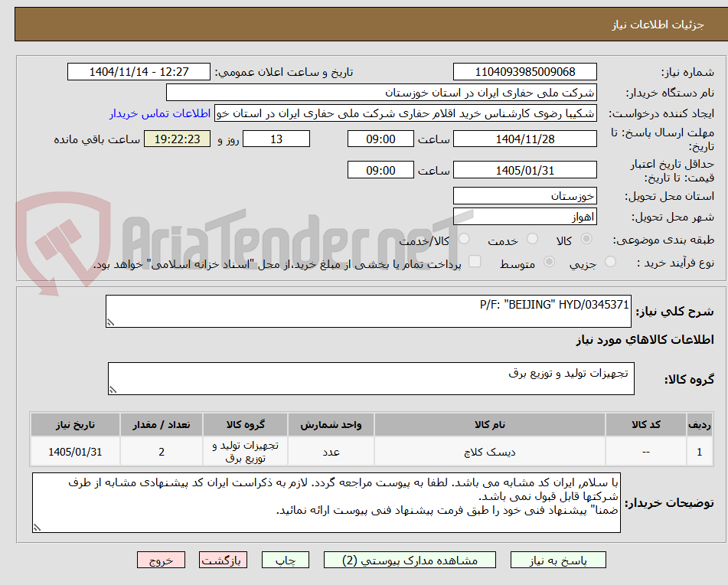The image size is (728, 585).
Task: Click the quantity cell showing 2
Action: 162,452
